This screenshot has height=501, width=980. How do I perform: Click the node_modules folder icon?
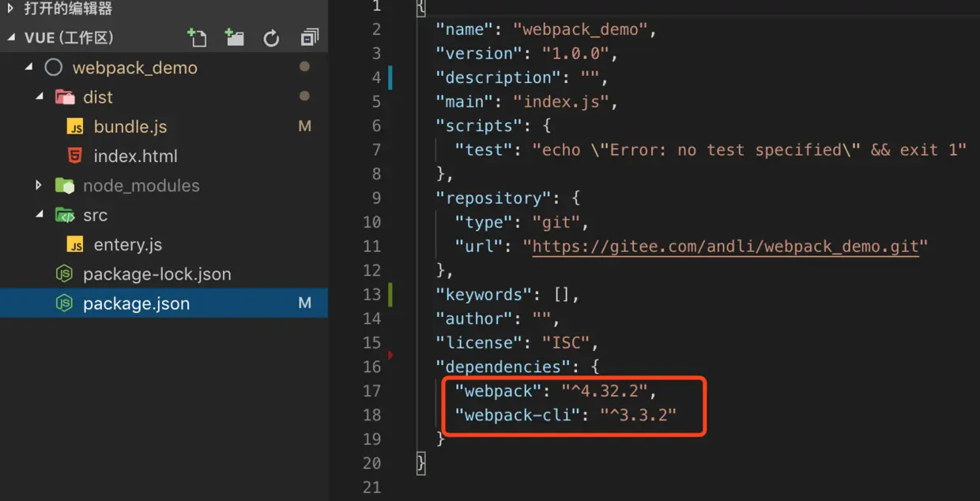[64, 186]
